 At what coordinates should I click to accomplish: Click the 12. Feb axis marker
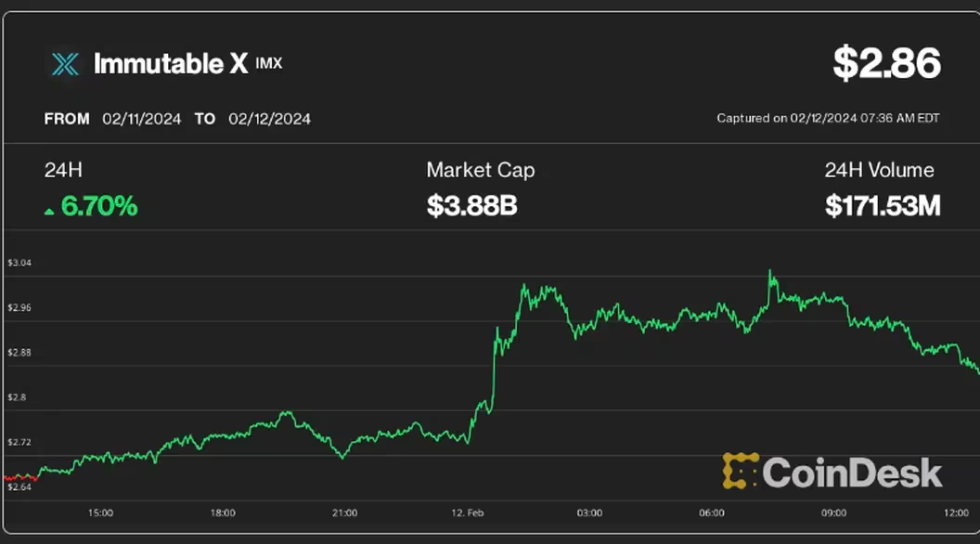click(x=467, y=512)
